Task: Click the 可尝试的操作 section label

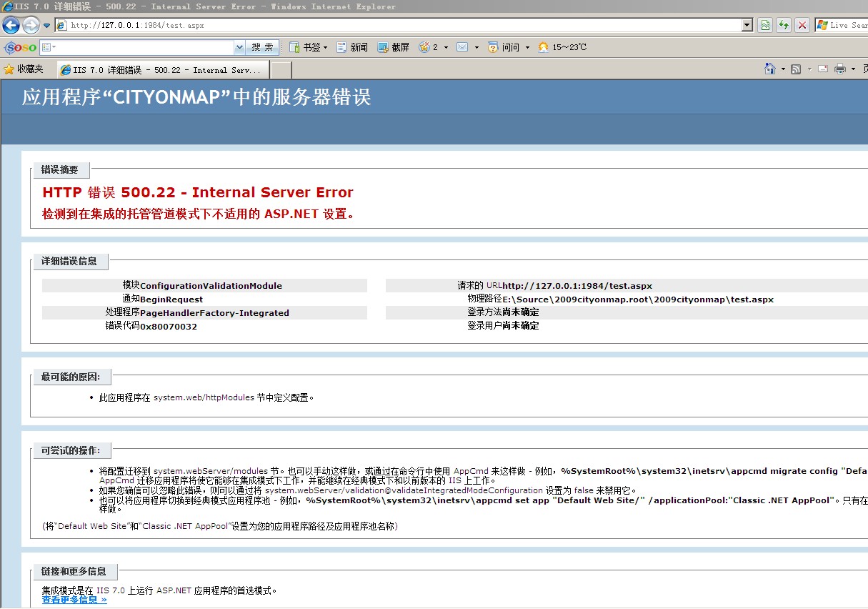Action: click(71, 450)
